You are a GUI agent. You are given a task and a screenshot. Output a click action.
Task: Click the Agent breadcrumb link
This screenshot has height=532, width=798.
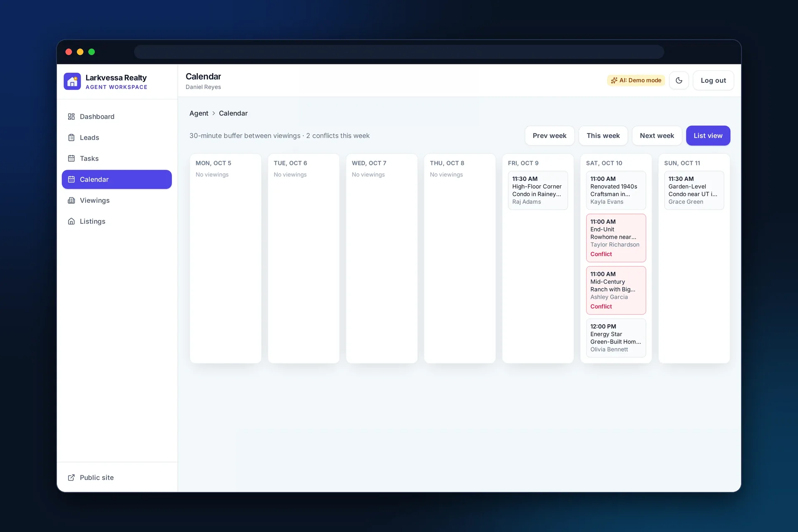(199, 113)
